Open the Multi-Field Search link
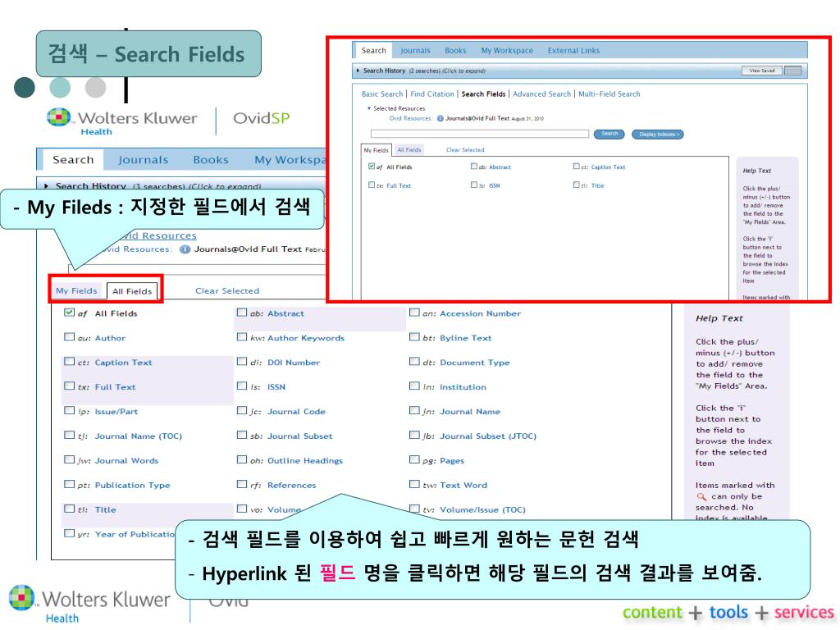Image resolution: width=840 pixels, height=630 pixels. click(609, 94)
